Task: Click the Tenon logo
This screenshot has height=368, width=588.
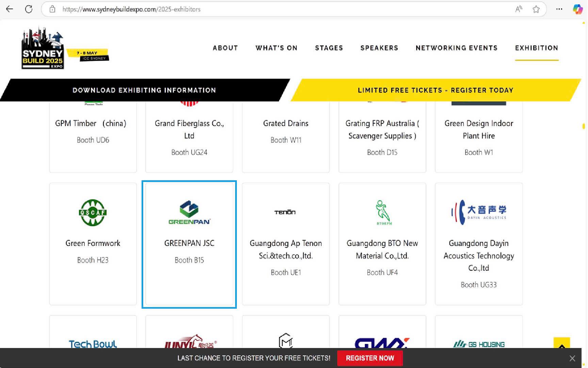Action: pyautogui.click(x=285, y=212)
